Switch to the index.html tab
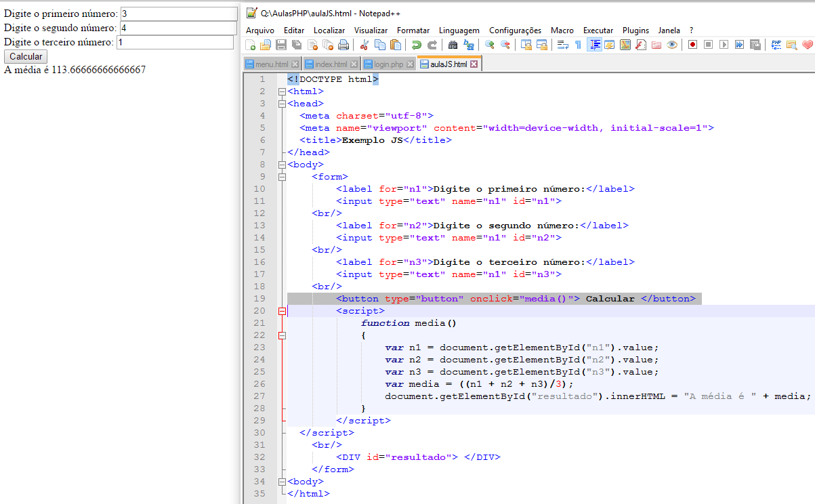Image resolution: width=815 pixels, height=504 pixels. 331,64
